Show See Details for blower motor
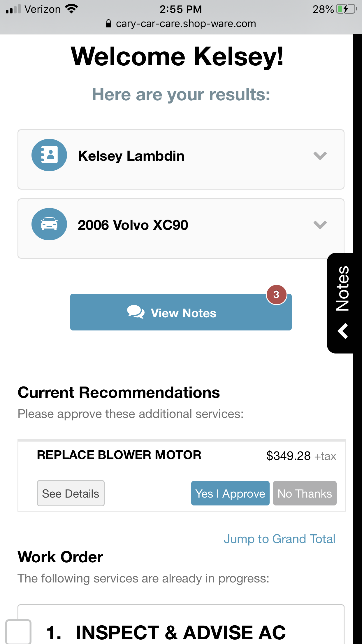Screen dimensions: 362x644 (x=71, y=493)
